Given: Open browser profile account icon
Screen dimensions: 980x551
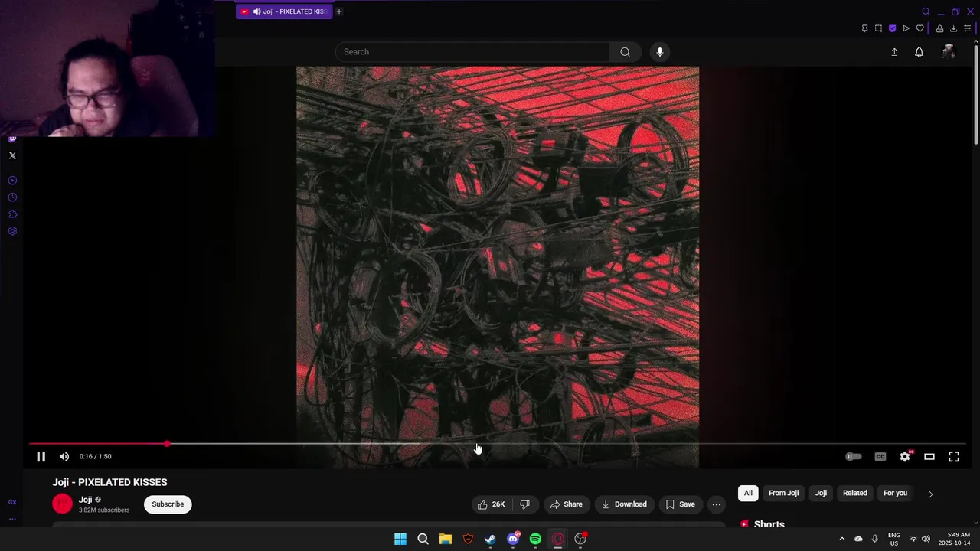Looking at the screenshot, I should coord(939,28).
